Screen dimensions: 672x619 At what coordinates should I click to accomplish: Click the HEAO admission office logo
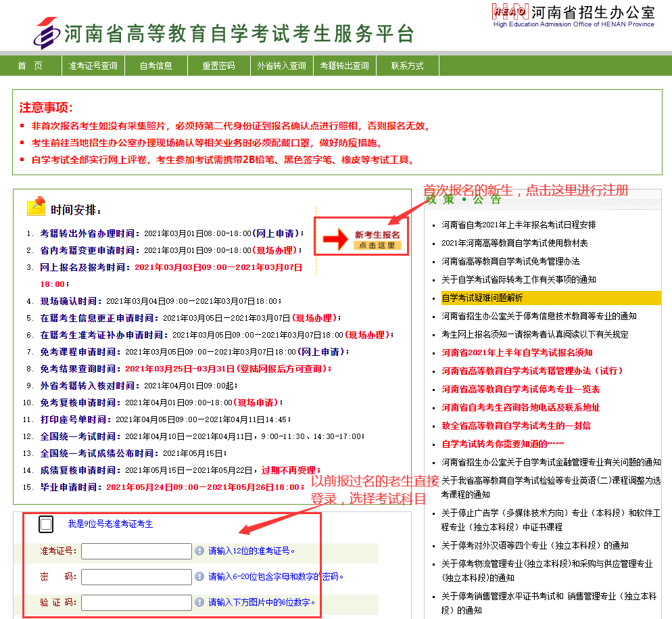510,12
